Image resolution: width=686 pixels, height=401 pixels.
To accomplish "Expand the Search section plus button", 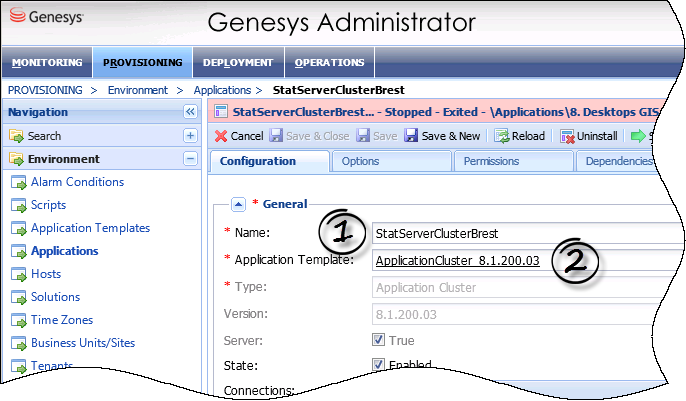I will [x=190, y=136].
